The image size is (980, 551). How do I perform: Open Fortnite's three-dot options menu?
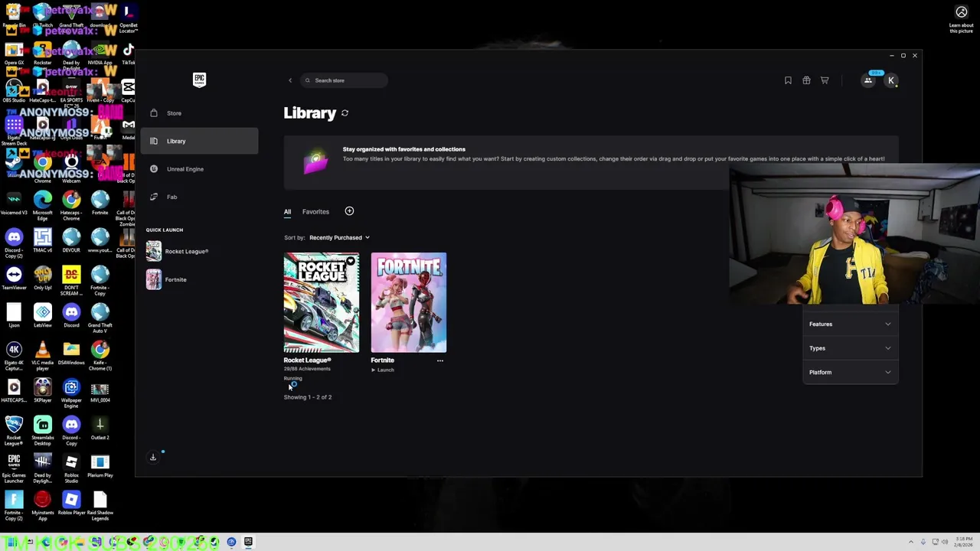(x=439, y=360)
